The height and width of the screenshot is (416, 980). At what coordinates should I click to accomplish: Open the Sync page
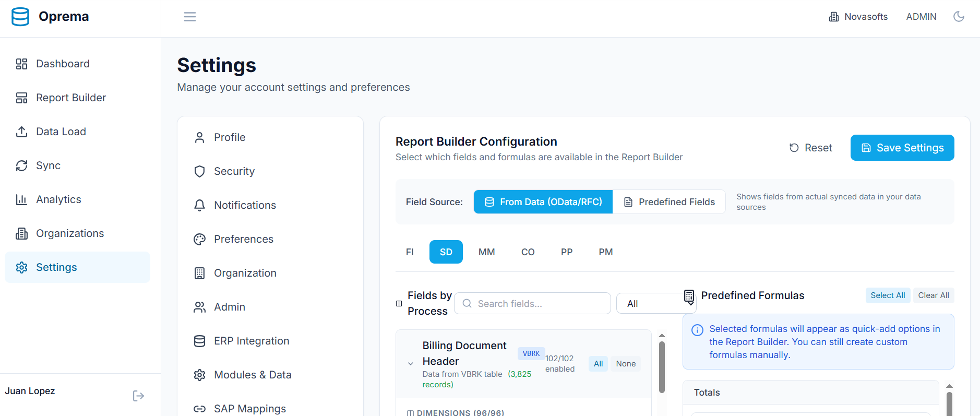pyautogui.click(x=77, y=165)
